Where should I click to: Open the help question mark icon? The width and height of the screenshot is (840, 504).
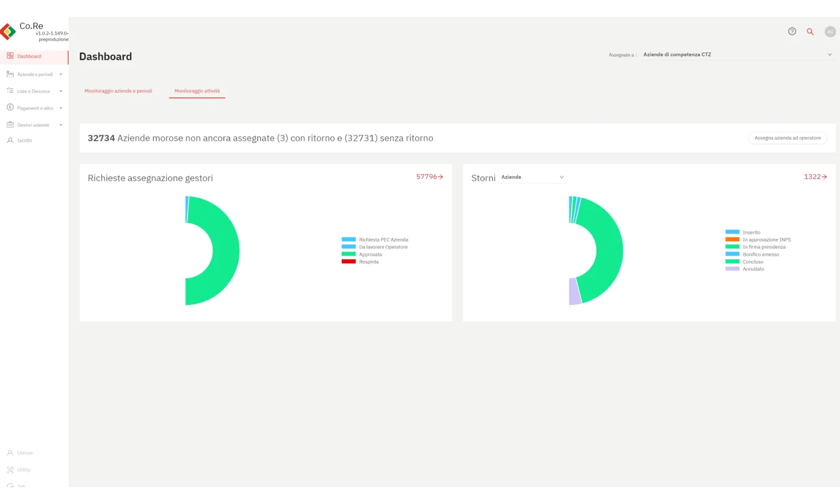792,31
